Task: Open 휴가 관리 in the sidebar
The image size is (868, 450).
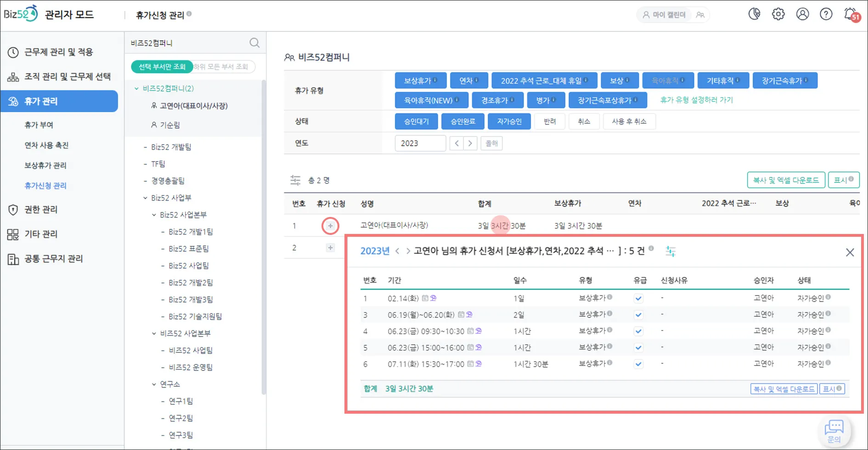Action: [x=59, y=101]
